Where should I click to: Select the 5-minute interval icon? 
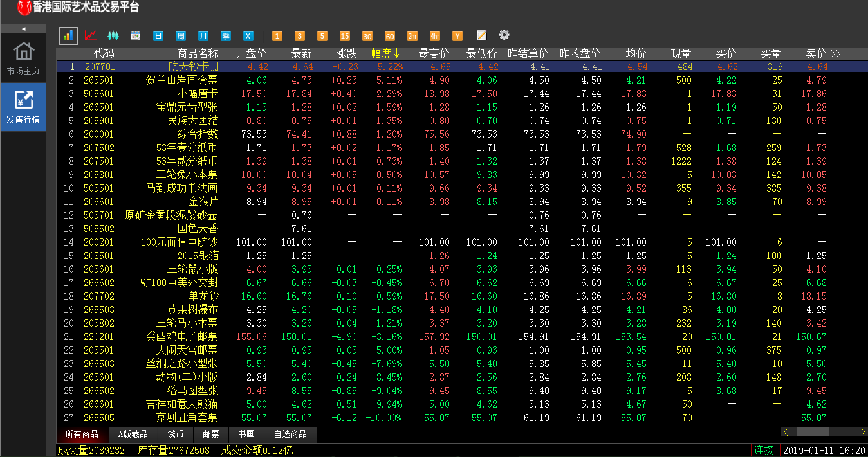322,36
